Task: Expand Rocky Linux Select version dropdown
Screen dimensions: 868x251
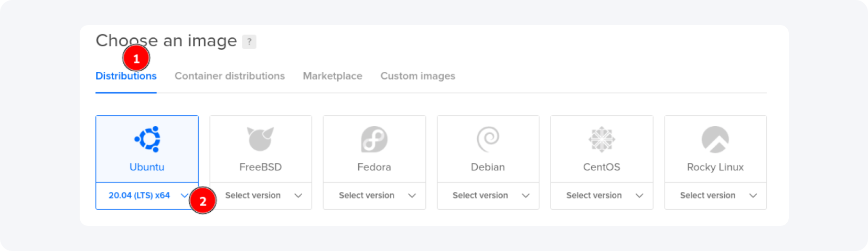Action: [x=716, y=195]
